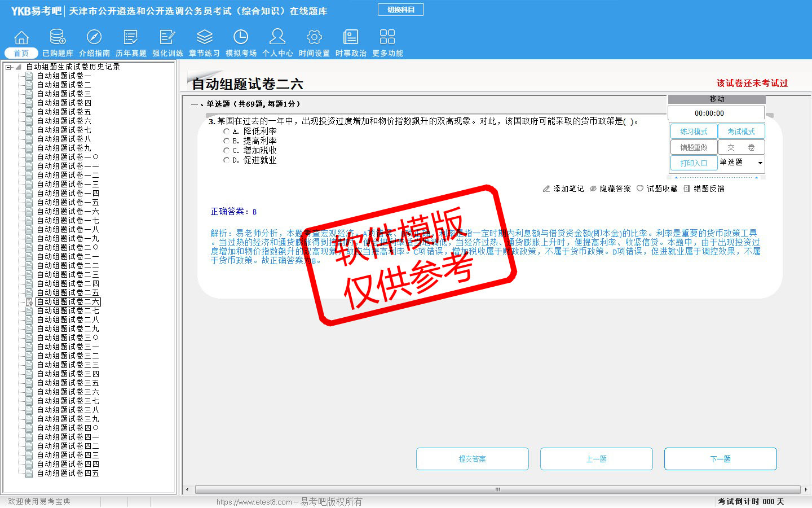The image size is (812, 508).
Task: Open the 个人中心 user icon
Action: [x=277, y=38]
